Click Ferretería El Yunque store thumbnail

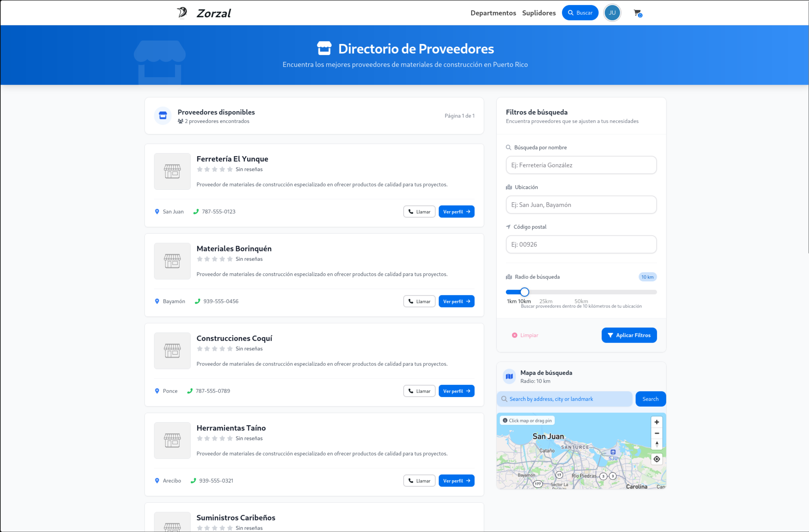(172, 171)
